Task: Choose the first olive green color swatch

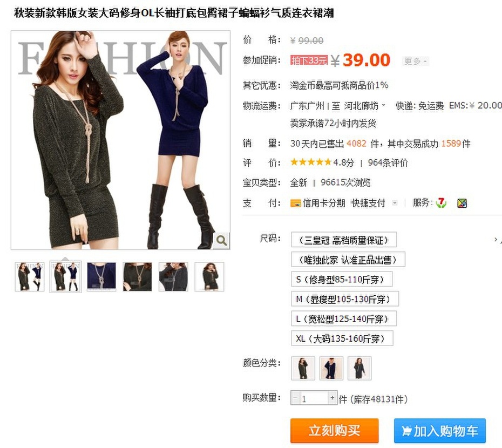Action: click(x=303, y=368)
